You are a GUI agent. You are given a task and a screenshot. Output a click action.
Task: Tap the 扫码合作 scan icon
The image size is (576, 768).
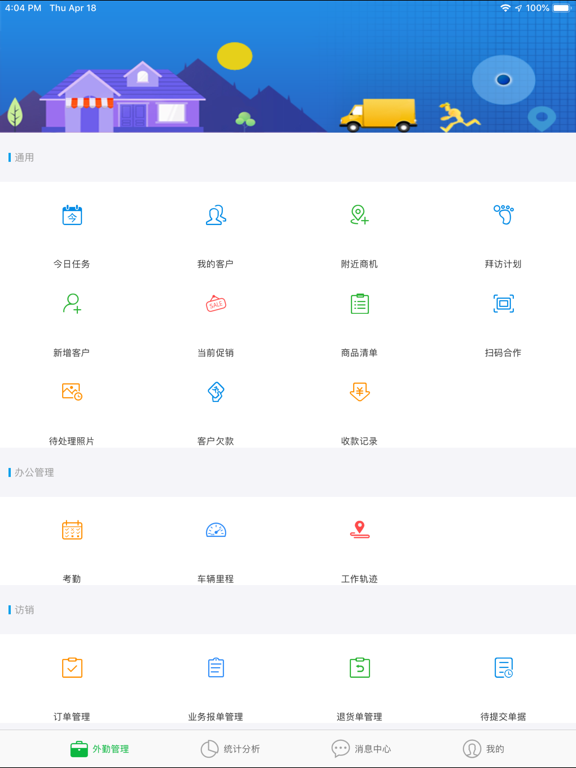504,304
